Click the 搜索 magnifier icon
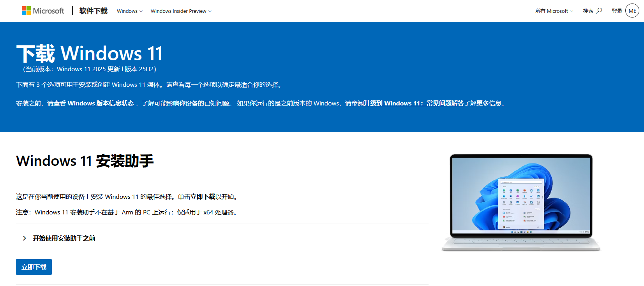644x286 pixels. (x=599, y=11)
